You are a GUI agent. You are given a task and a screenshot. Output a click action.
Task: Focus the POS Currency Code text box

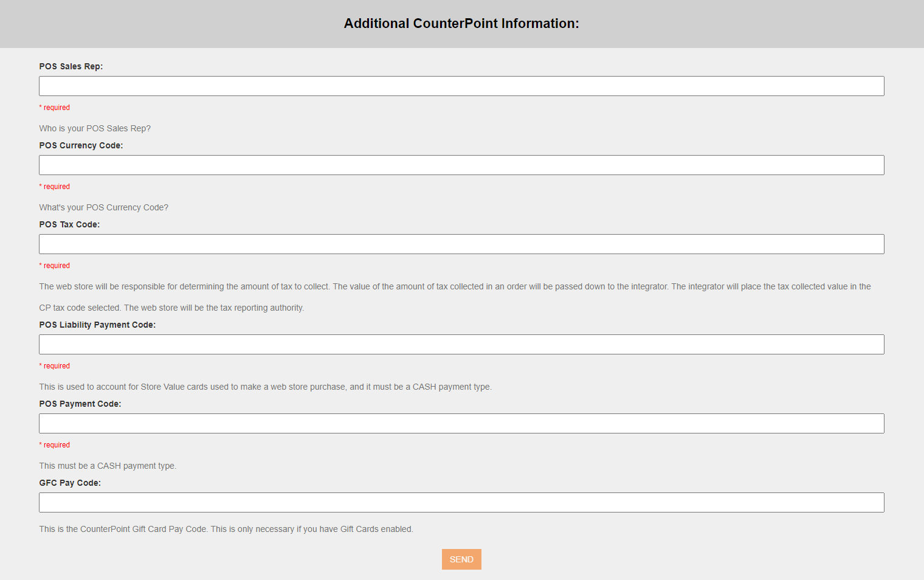461,165
